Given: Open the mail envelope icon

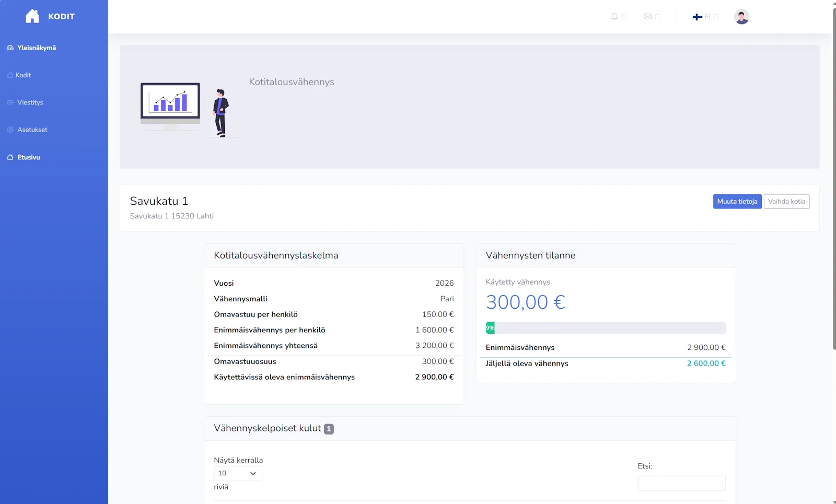Looking at the screenshot, I should [x=647, y=17].
